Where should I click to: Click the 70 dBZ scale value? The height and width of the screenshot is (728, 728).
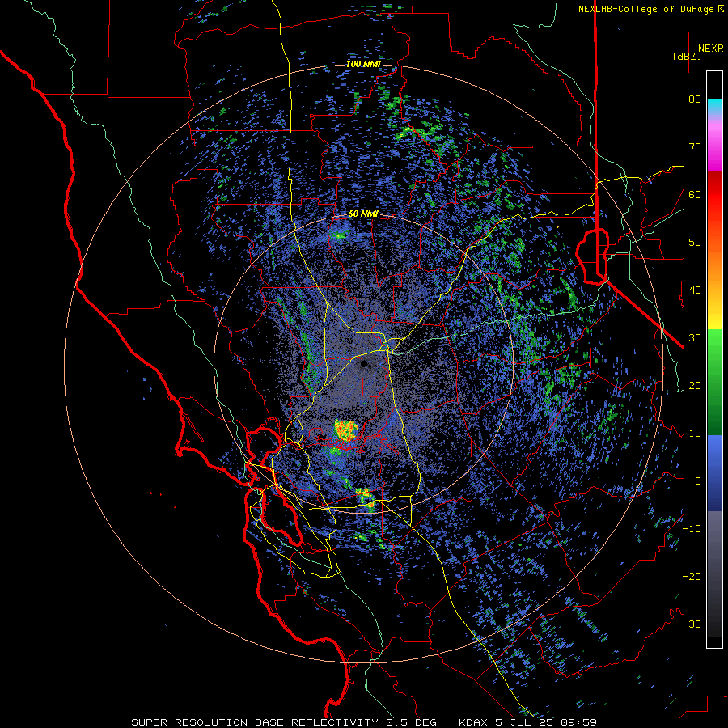[x=695, y=147]
